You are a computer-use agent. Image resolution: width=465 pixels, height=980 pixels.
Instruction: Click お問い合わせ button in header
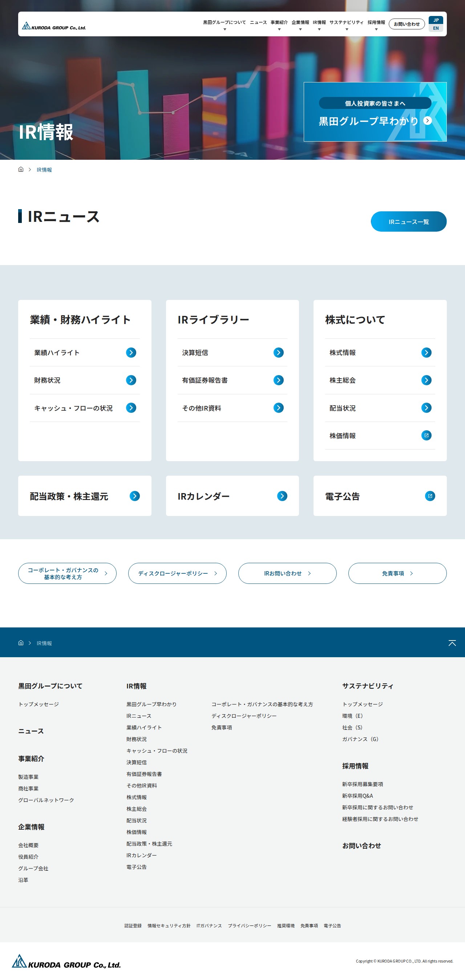pyautogui.click(x=407, y=24)
